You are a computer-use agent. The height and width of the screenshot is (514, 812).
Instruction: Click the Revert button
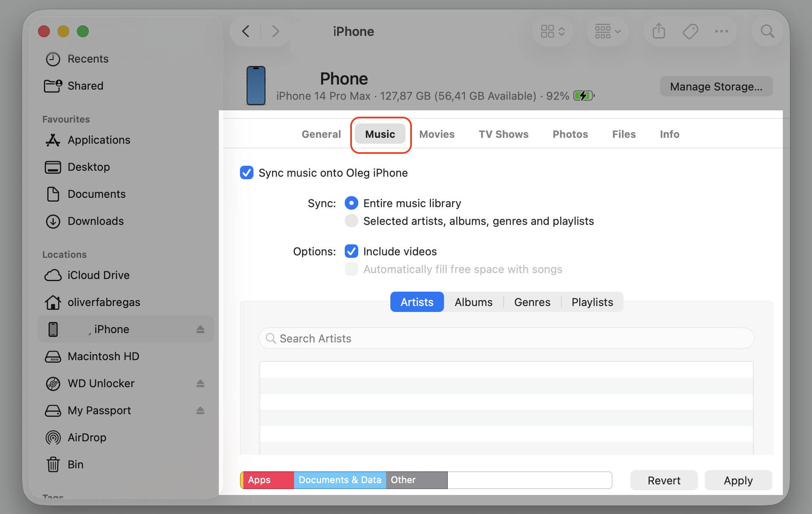(x=664, y=480)
